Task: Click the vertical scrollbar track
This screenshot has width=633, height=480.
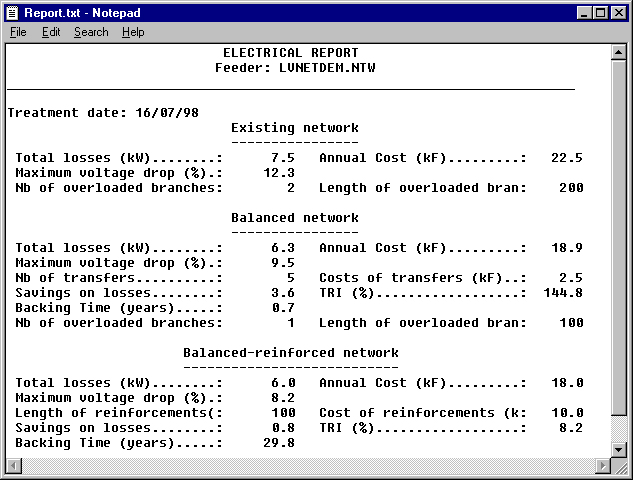Action: tap(619, 250)
